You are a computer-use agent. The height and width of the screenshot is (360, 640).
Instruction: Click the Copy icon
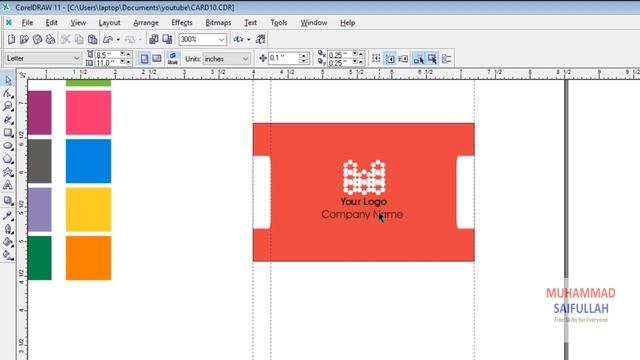tap(79, 39)
